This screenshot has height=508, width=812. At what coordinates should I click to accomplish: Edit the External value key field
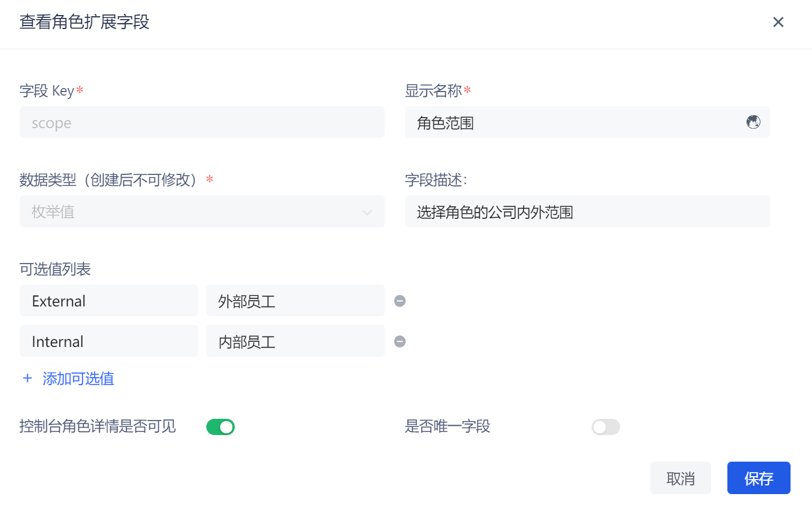click(x=109, y=301)
